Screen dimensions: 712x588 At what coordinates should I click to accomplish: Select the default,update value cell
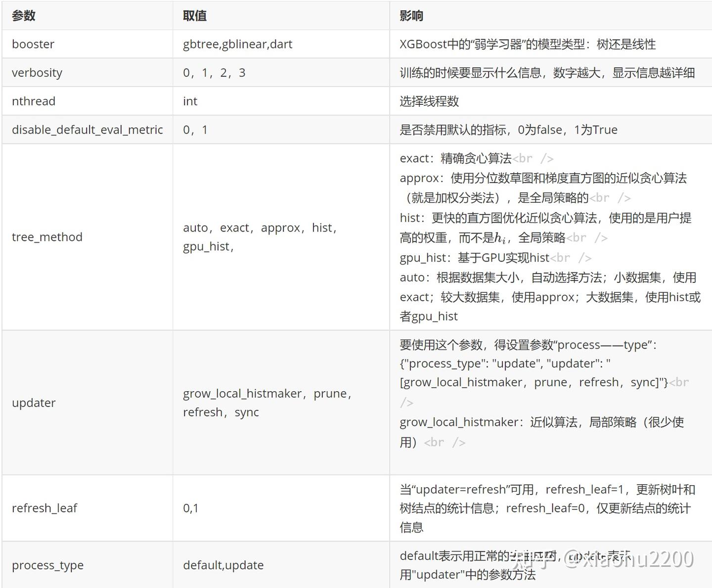[223, 565]
